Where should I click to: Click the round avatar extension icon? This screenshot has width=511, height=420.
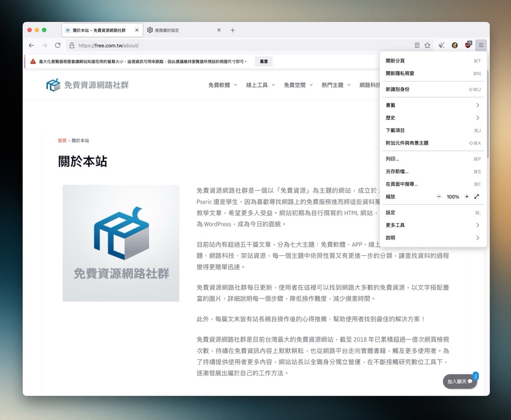pyautogui.click(x=455, y=46)
